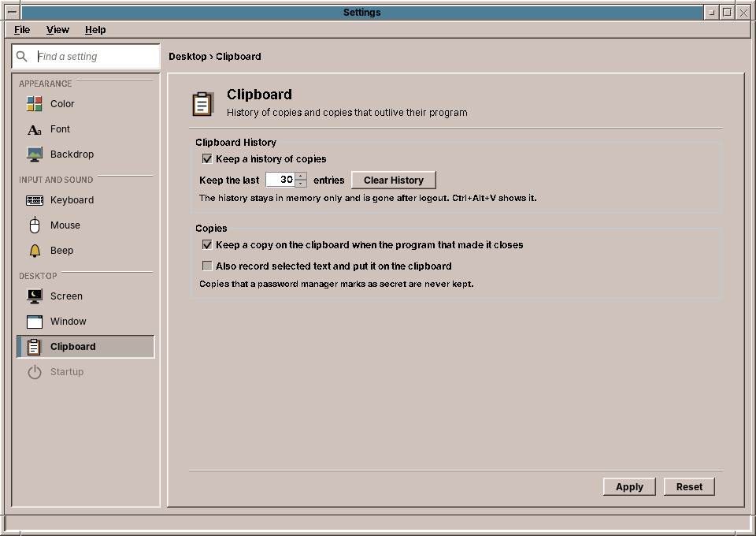Decrease the history entries with the down arrow
This screenshot has width=756, height=536.
coord(300,184)
